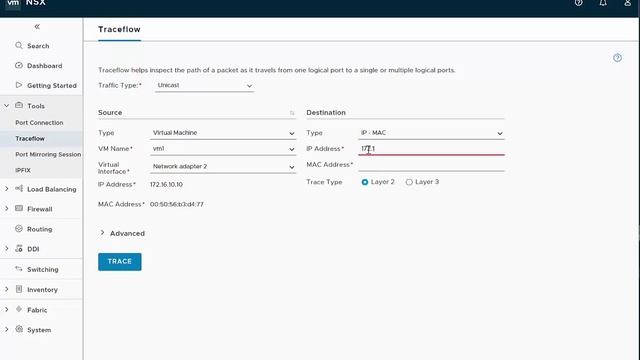Image resolution: width=640 pixels, height=360 pixels.
Task: Expand the Load Balancing chevron
Action: click(x=7, y=189)
